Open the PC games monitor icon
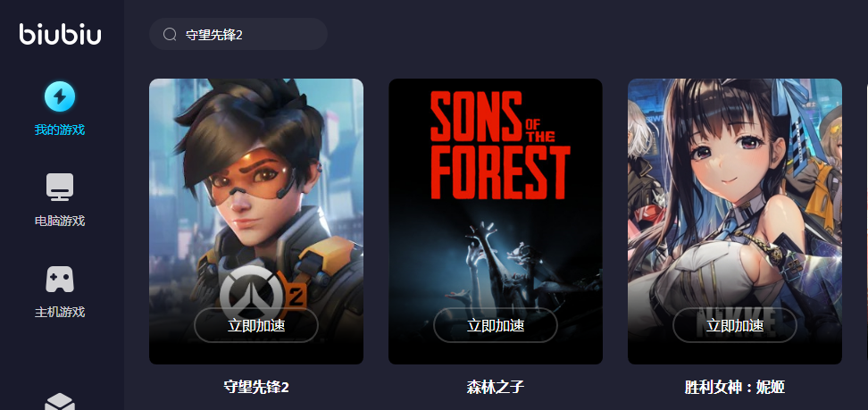This screenshot has height=410, width=868. (60, 188)
